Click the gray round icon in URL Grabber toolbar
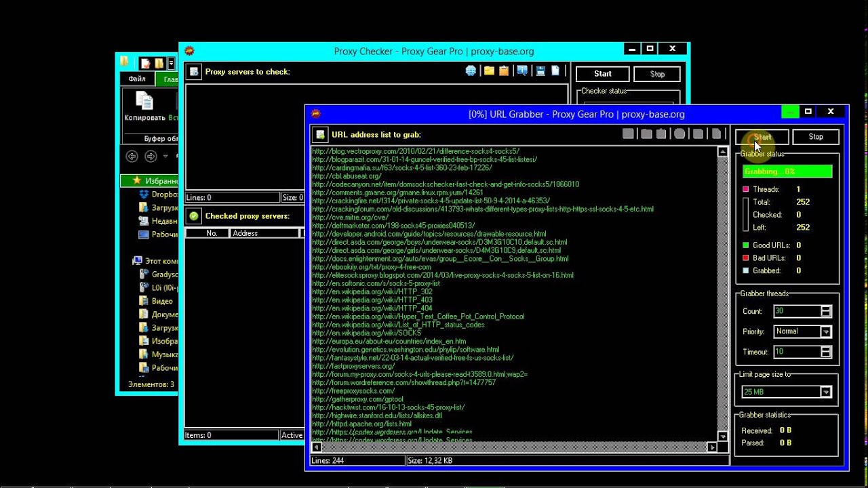Viewport: 868px width, 488px height. [x=679, y=134]
